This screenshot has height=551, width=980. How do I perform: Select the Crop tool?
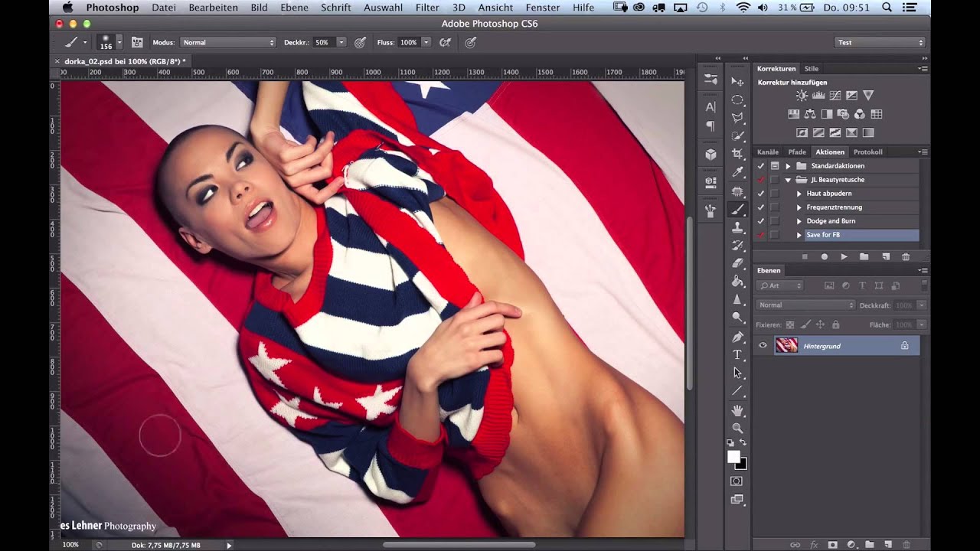point(737,154)
